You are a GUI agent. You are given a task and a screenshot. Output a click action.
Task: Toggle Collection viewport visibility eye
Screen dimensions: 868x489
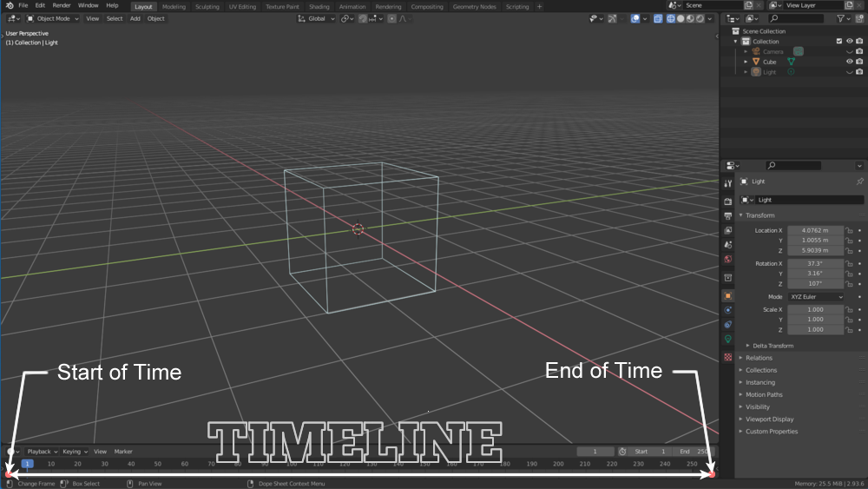tap(849, 42)
